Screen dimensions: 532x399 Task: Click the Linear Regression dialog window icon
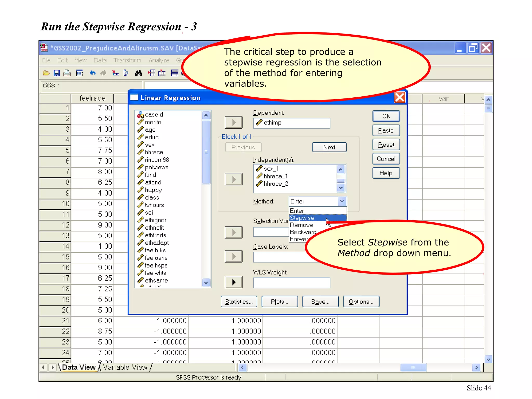[x=134, y=97]
